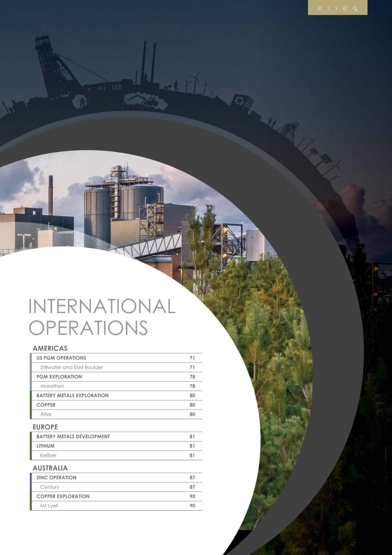The image size is (392, 555).
Task: Open the PGM Exploration entry
Action: 59,377
